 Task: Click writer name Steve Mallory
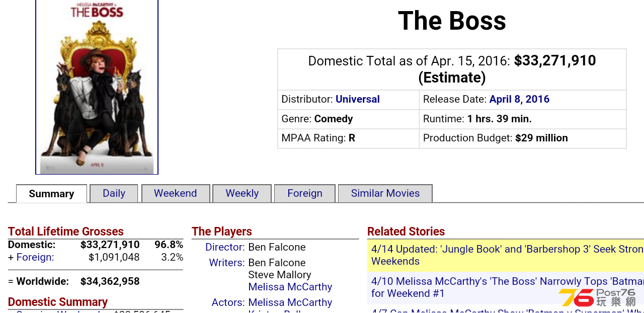tap(280, 275)
